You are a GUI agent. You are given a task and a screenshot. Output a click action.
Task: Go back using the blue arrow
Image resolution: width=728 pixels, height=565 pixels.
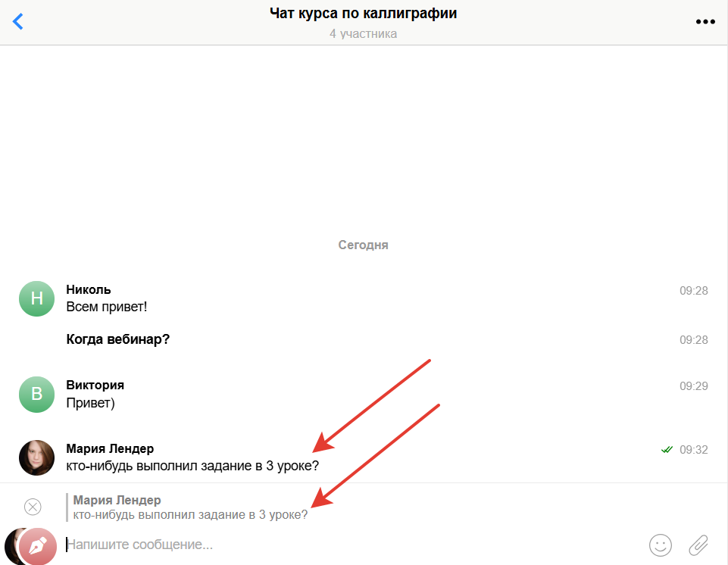[18, 21]
